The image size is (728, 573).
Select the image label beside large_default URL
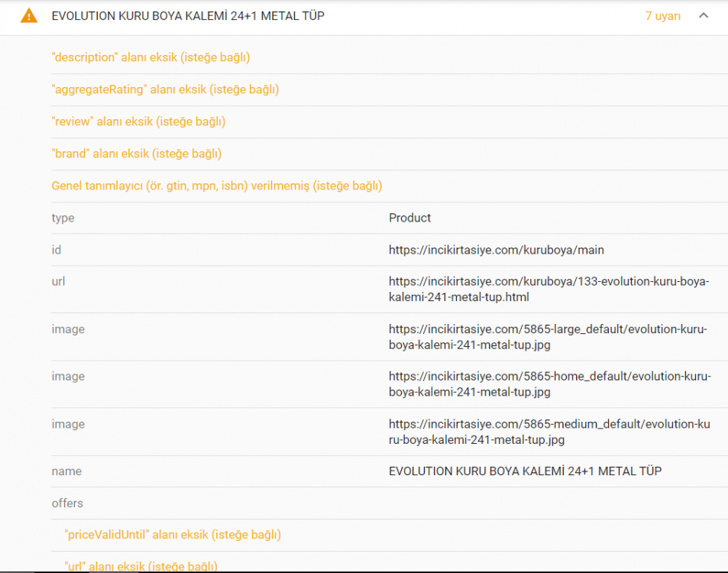point(68,329)
